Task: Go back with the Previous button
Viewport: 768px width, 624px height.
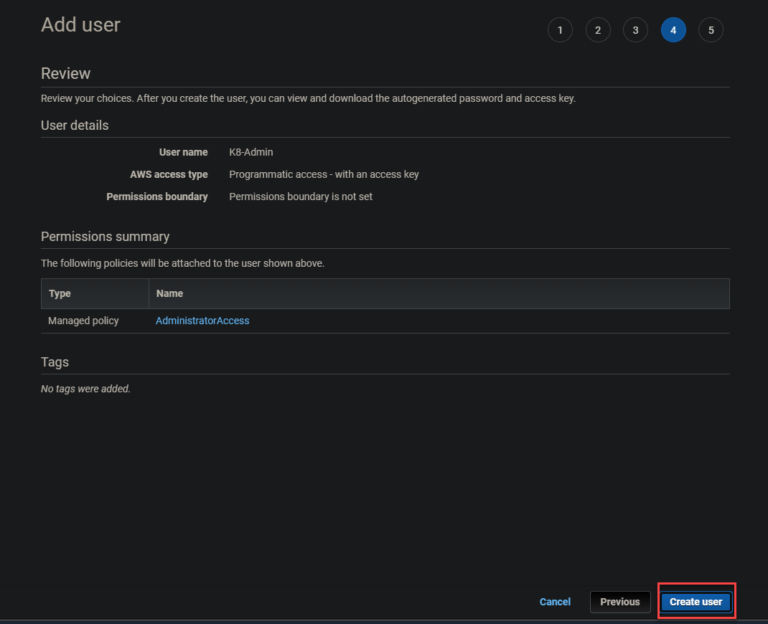Action: tap(620, 602)
